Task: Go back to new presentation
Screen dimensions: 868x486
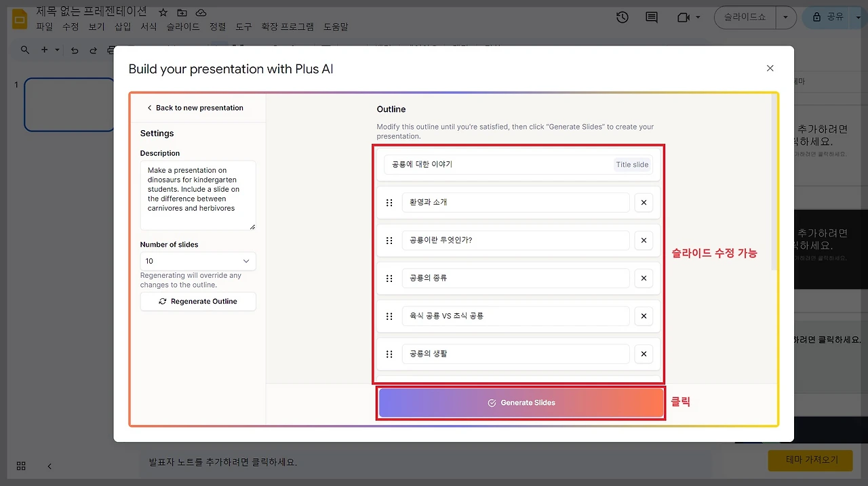Action: [195, 108]
